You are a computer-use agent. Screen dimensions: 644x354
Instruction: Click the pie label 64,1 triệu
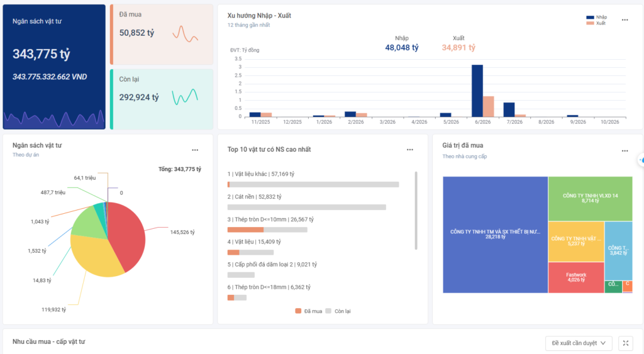click(85, 178)
